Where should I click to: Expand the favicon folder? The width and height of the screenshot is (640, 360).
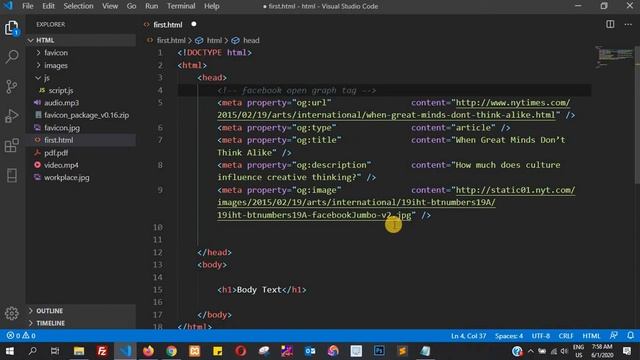(81, 53)
